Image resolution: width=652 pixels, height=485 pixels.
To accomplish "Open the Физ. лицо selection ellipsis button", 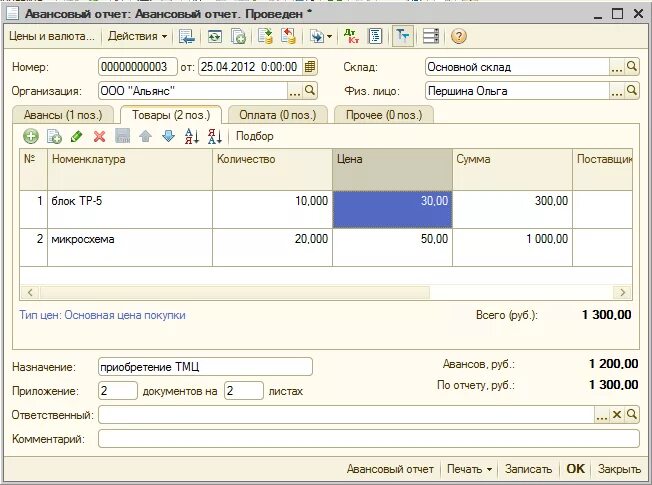I will coord(617,91).
